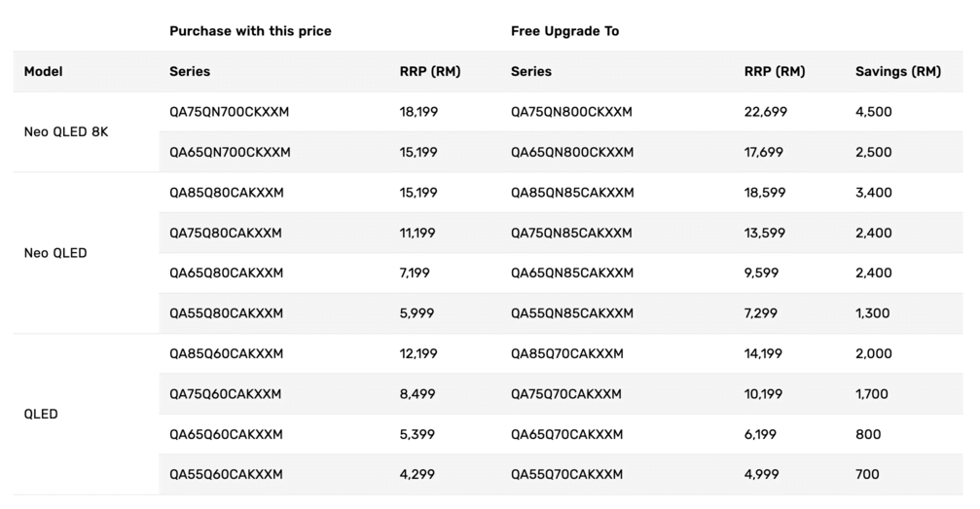Image resolution: width=980 pixels, height=509 pixels.
Task: Click the 8,499 RRP price cell
Action: (417, 394)
